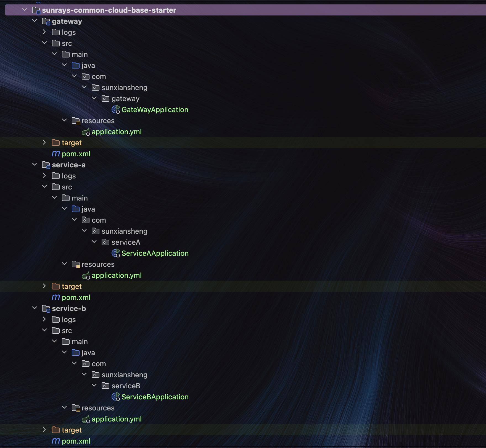The width and height of the screenshot is (486, 448).
Task: Click the service-a module folder icon
Action: point(46,165)
